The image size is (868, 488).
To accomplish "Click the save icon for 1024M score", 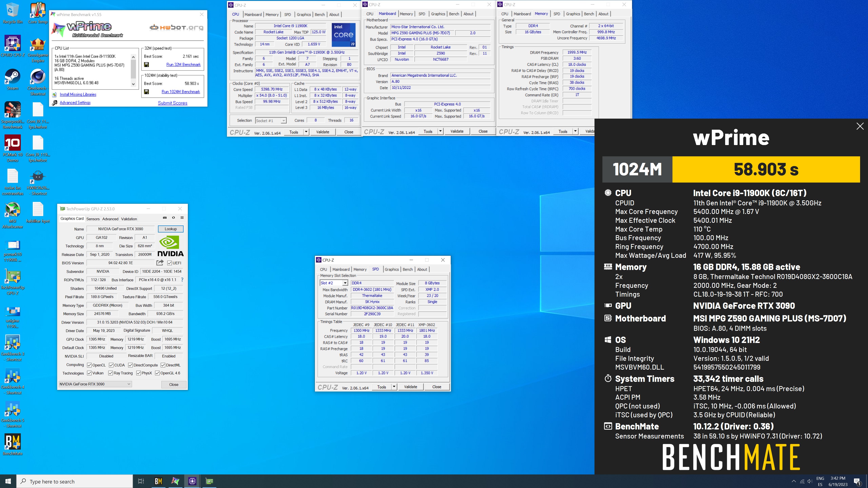I will [146, 91].
